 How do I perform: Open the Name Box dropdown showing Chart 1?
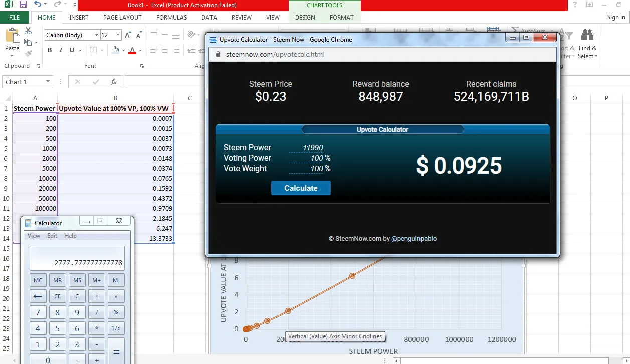point(48,82)
